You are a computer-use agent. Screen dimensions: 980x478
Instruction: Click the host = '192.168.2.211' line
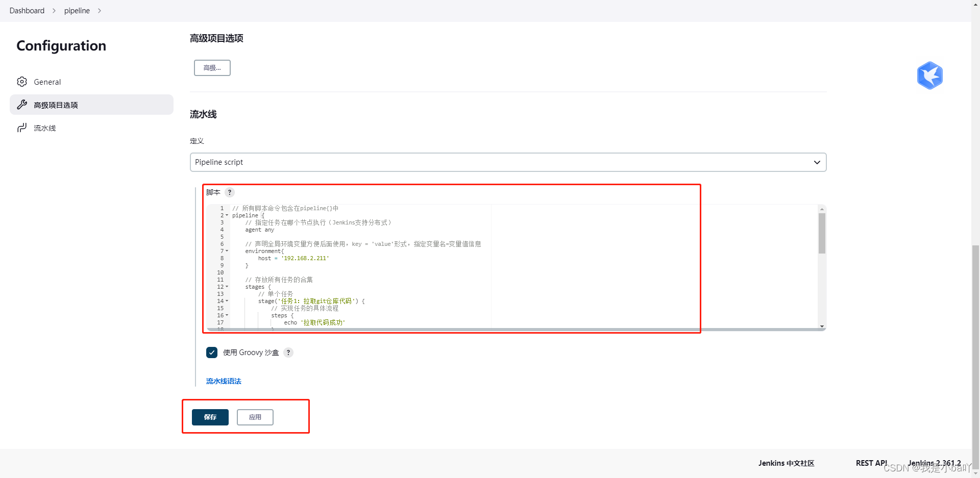pos(293,258)
